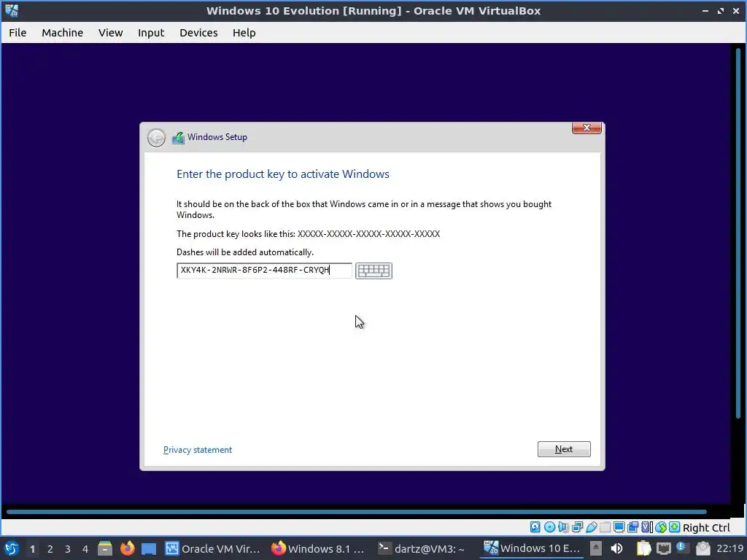Click the volume speaker tray icon
This screenshot has width=747, height=560.
pyautogui.click(x=617, y=548)
